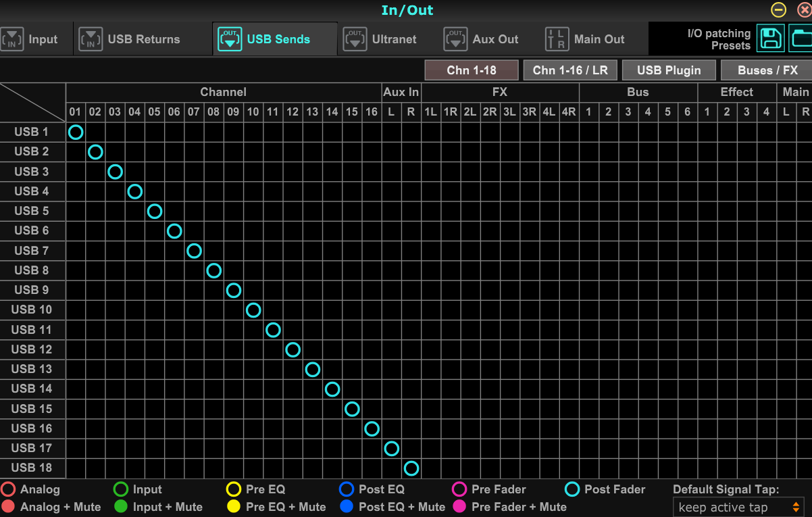Screen dimensions: 812x517
Task: Toggle USB 13 patch on channel 13
Action: 312,369
